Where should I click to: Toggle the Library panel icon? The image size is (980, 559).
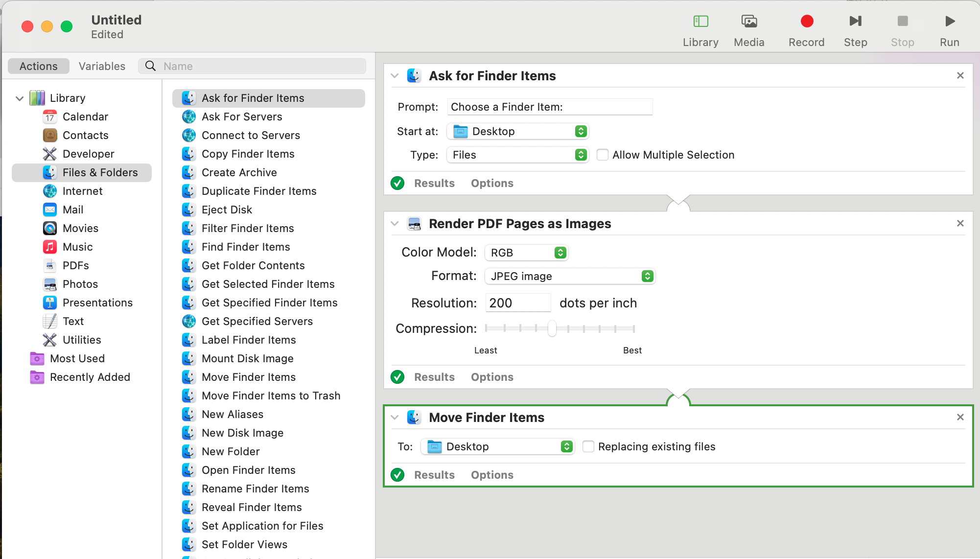(700, 22)
